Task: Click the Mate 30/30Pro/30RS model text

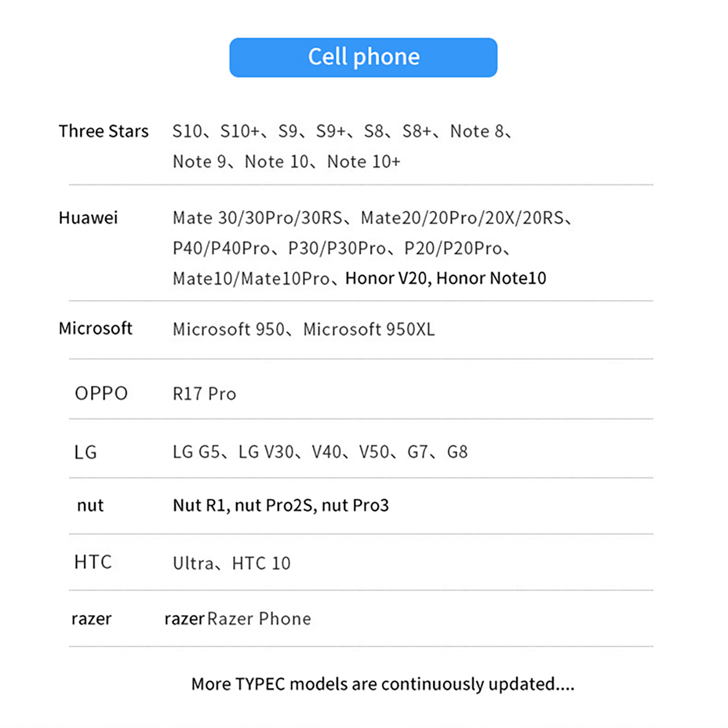Action: pyautogui.click(x=257, y=218)
